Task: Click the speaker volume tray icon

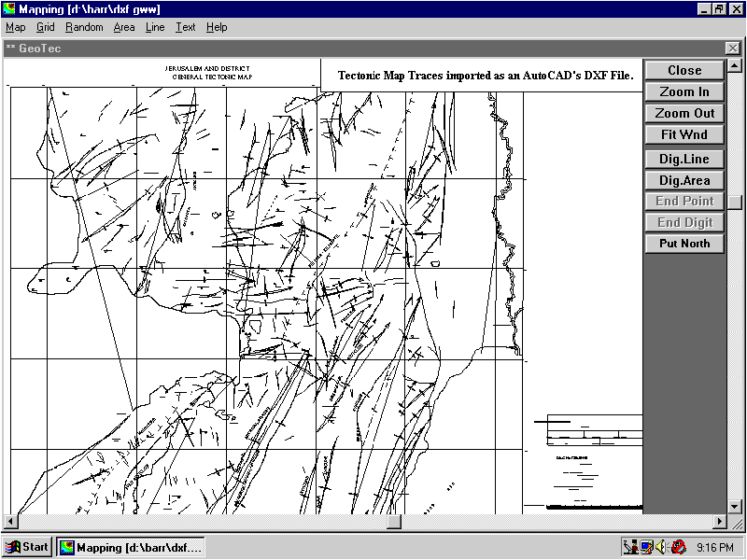Action: tap(661, 547)
